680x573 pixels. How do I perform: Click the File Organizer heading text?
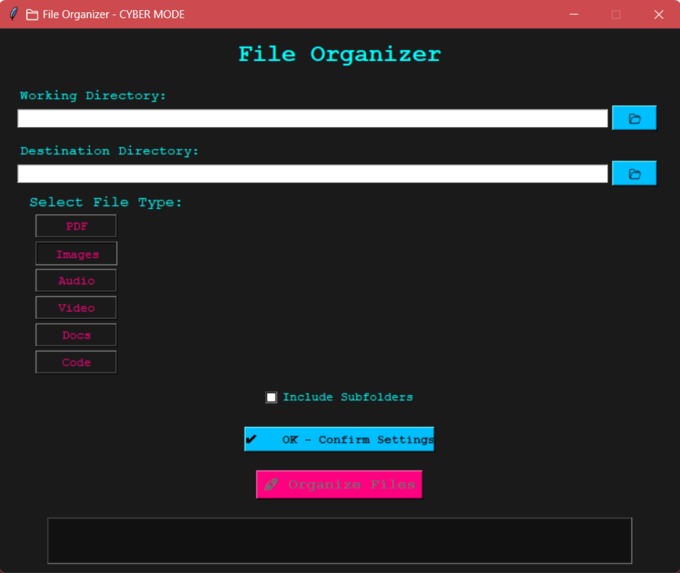(340, 54)
